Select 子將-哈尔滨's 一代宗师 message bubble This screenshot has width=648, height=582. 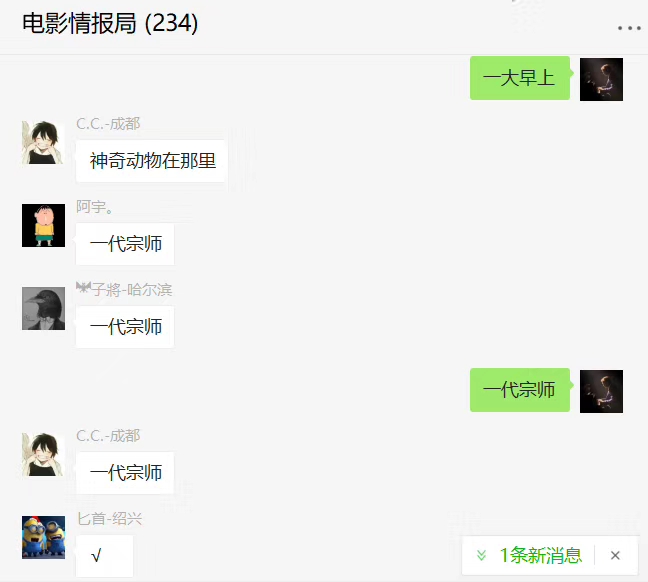click(125, 327)
